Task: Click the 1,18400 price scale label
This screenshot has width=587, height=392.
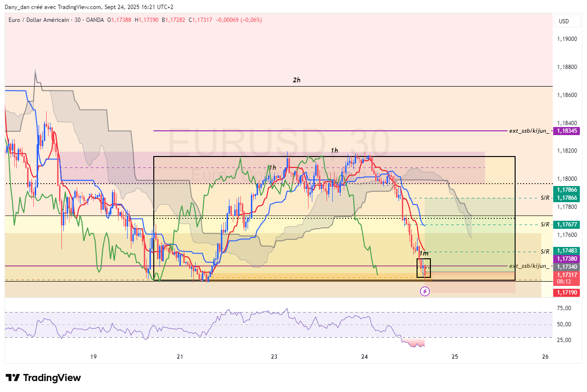Action: 567,123
